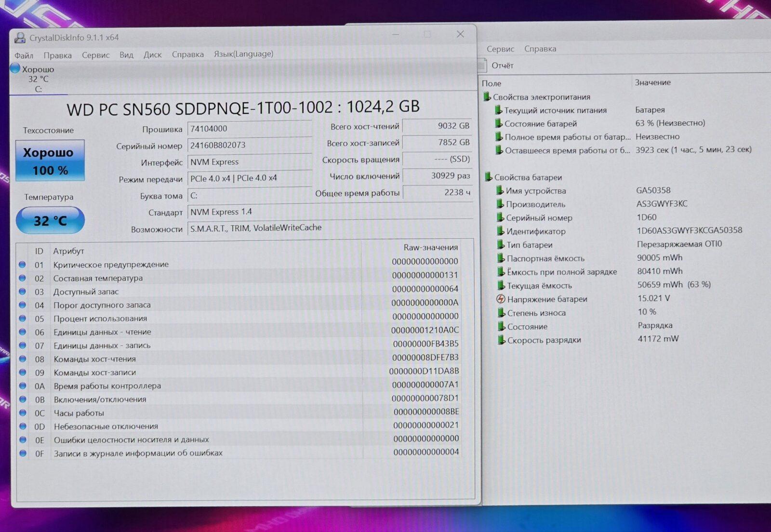
Task: Select the Доступный запас attribute row
Action: [x=239, y=291]
